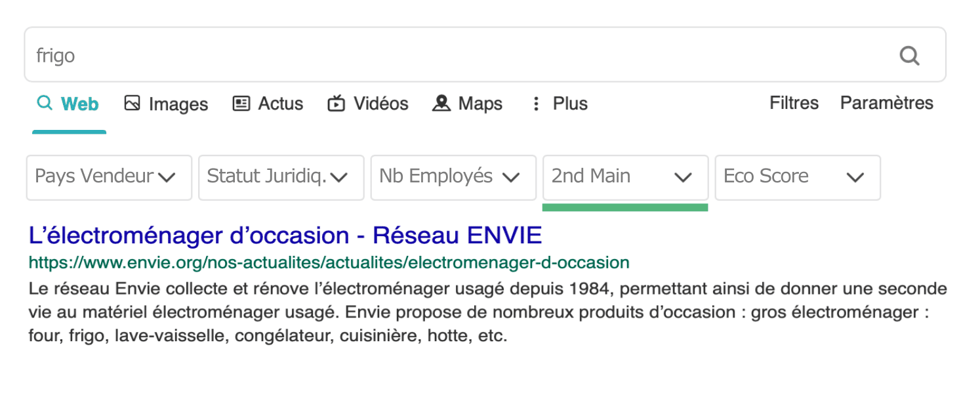This screenshot has height=412, width=980.
Task: Open the Pays Vendeur dropdown
Action: coord(109,177)
